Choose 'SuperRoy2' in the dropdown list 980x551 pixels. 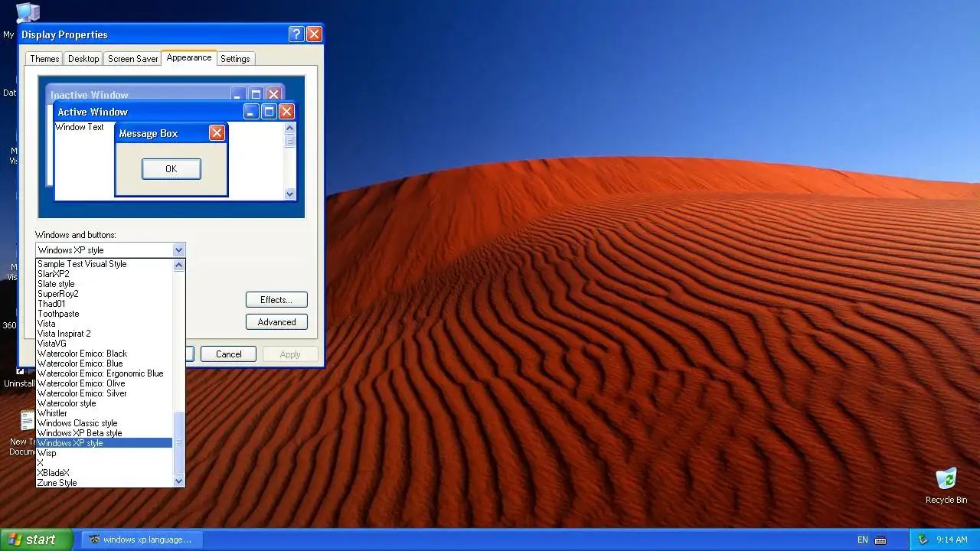coord(104,294)
